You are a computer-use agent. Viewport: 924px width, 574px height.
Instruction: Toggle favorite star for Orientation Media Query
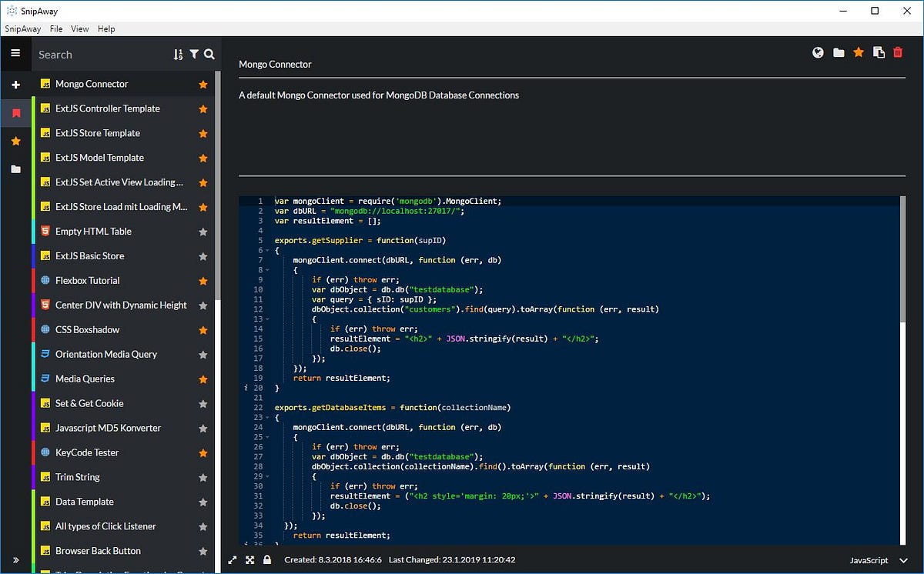tap(203, 355)
